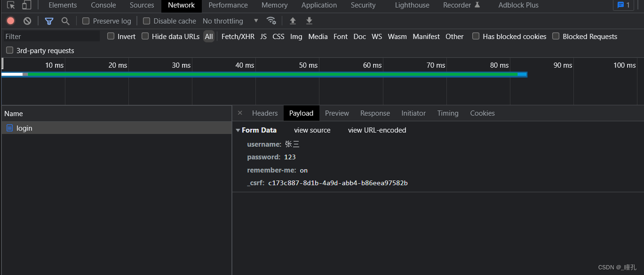Open the Security panel
This screenshot has width=644, height=275.
pyautogui.click(x=363, y=5)
